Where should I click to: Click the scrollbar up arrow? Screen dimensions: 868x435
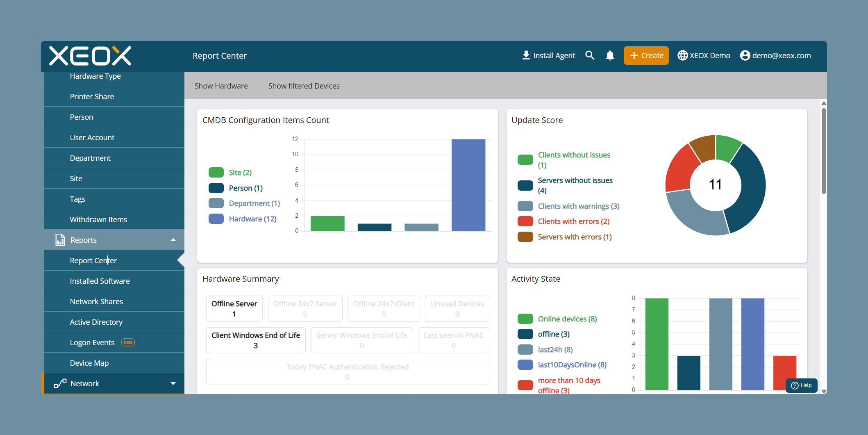tap(824, 103)
